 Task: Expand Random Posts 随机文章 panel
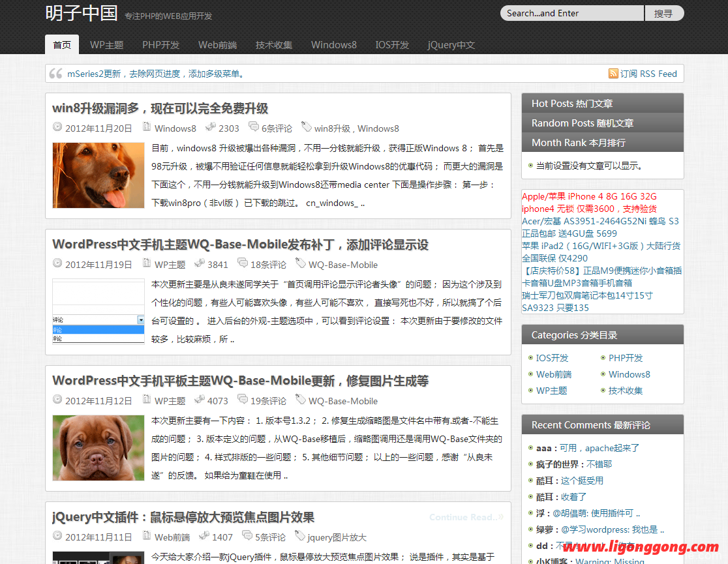(x=603, y=123)
